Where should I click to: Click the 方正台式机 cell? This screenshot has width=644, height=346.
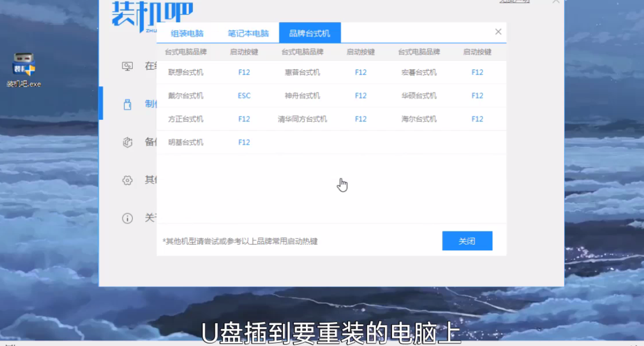click(186, 119)
